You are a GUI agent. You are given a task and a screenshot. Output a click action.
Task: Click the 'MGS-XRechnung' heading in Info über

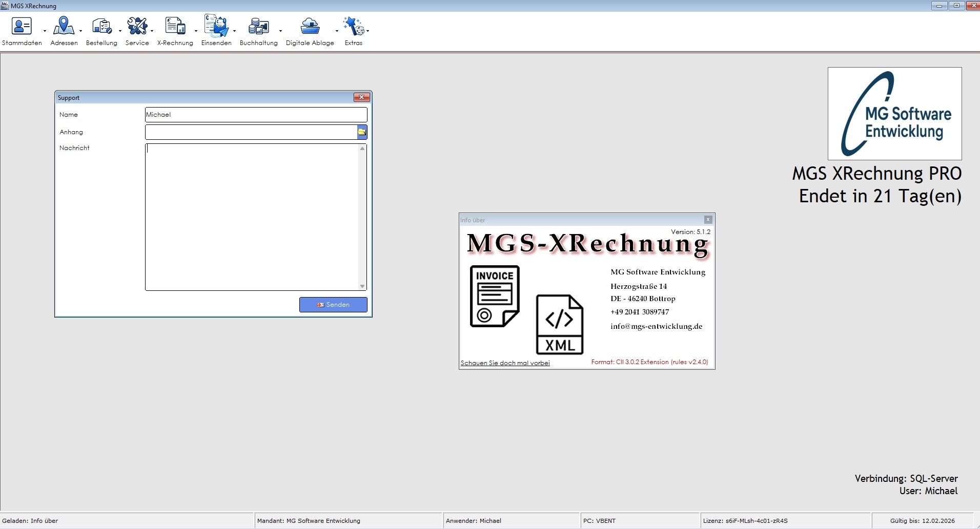(x=588, y=244)
